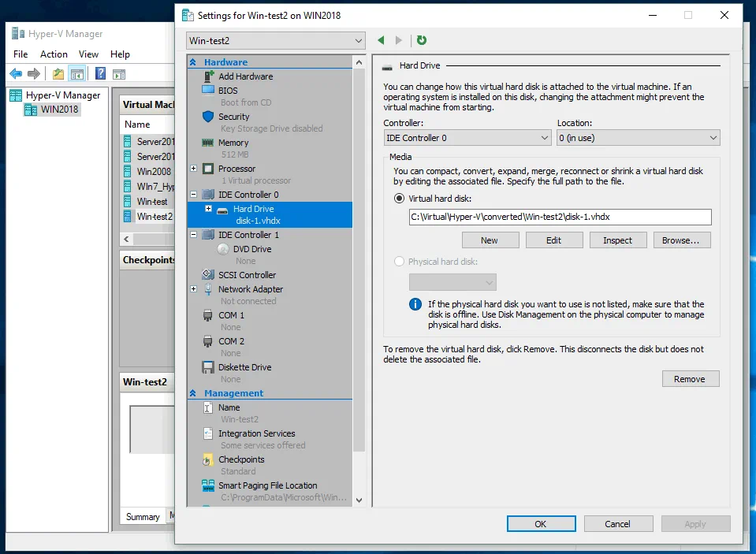Click the Show/Hide Action Pane icon
The height and width of the screenshot is (554, 756).
click(118, 73)
